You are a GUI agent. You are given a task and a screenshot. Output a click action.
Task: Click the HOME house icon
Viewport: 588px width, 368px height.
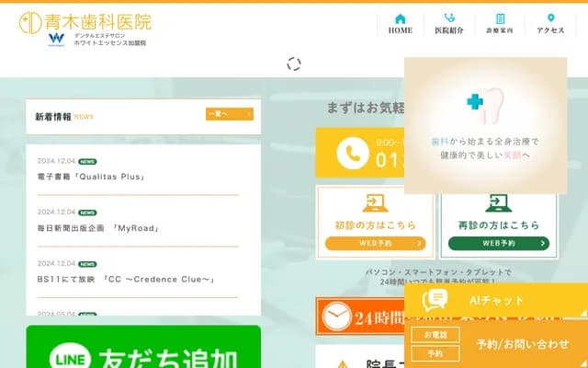click(x=400, y=18)
